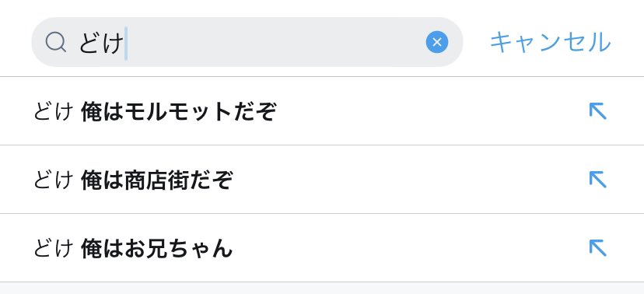The image size is (644, 294).
Task: Click the magnifying glass search icon
Action: [56, 42]
